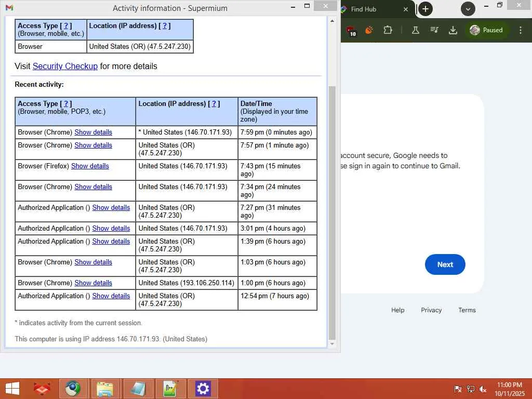Open the browser three-dot menu
This screenshot has height=399, width=532.
[x=521, y=30]
